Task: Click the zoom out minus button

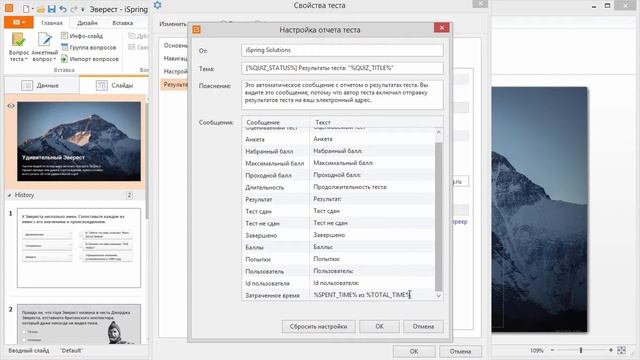Action: pyautogui.click(x=552, y=350)
